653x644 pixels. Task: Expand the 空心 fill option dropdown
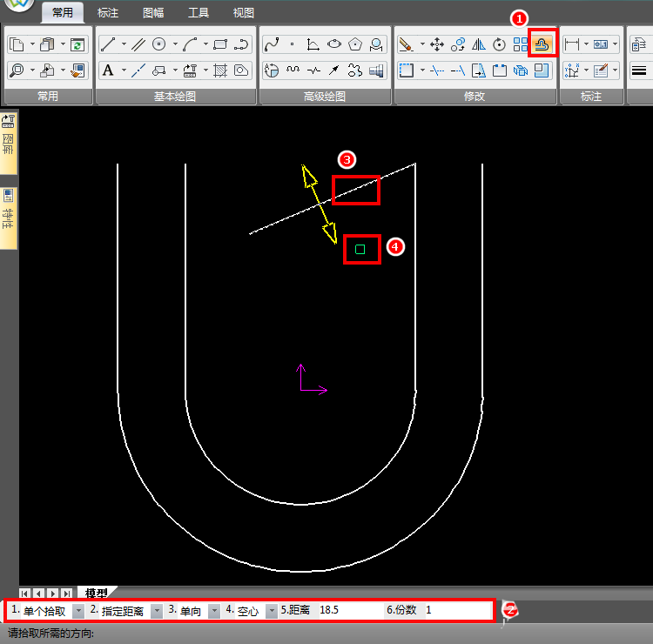click(271, 611)
